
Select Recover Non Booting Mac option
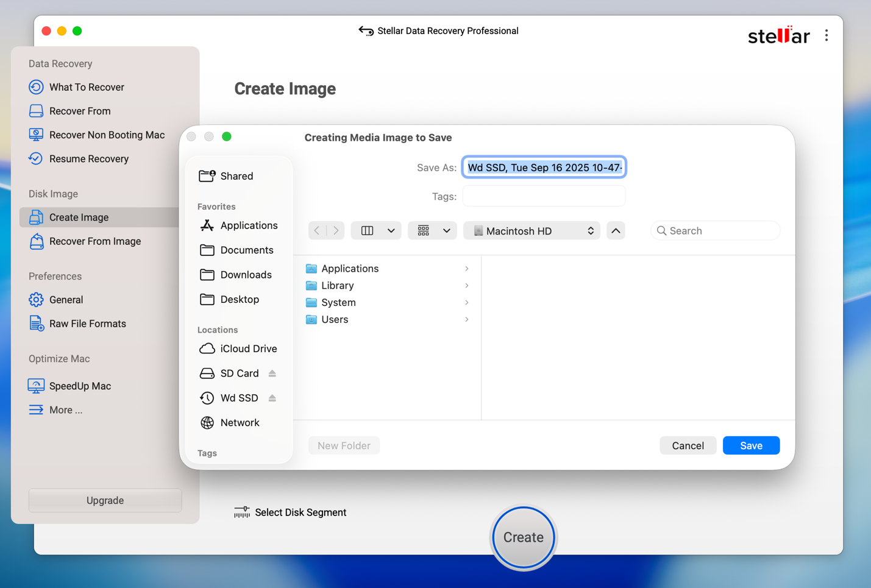pyautogui.click(x=106, y=135)
